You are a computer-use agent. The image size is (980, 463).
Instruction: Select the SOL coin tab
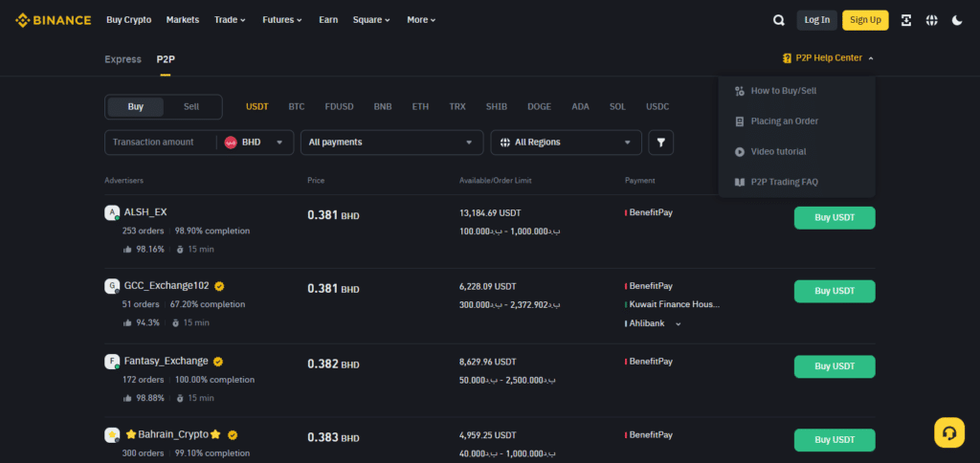pos(617,107)
